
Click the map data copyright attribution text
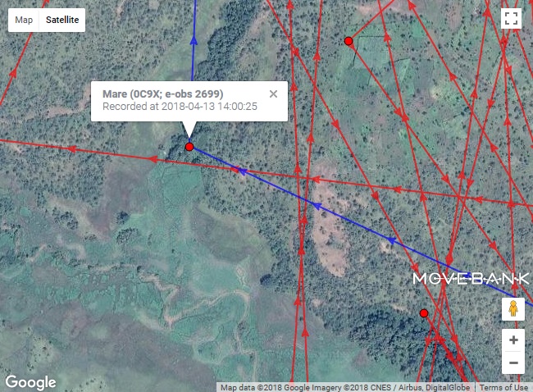(x=345, y=388)
